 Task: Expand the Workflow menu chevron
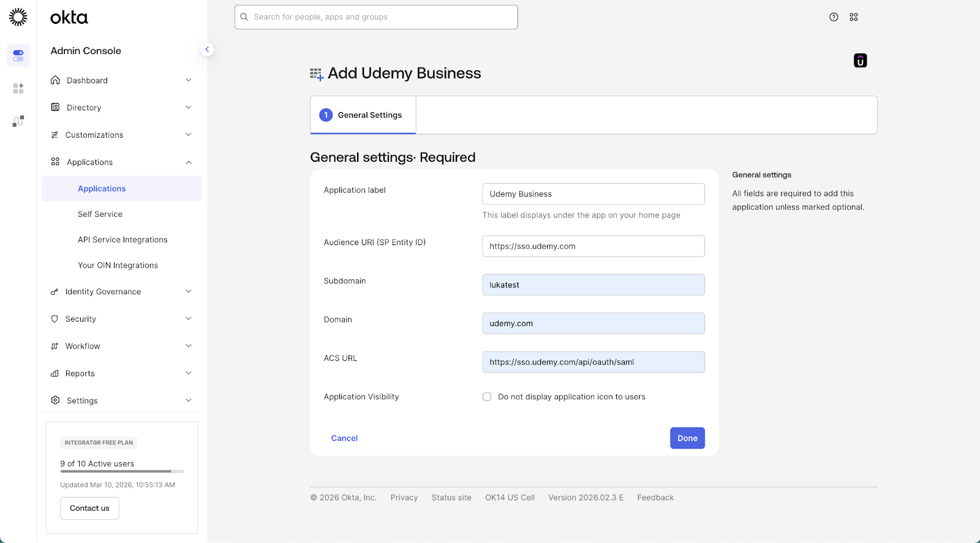point(189,346)
